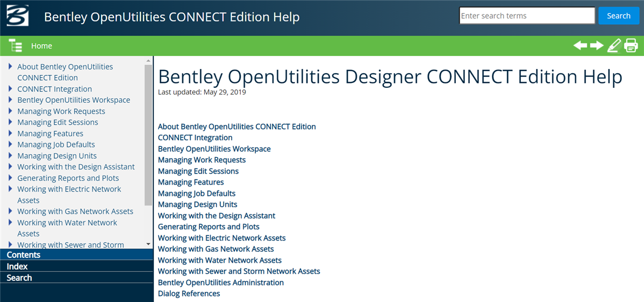The image size is (644, 302).
Task: Open Working with Water Network Assets link
Action: [x=220, y=261]
